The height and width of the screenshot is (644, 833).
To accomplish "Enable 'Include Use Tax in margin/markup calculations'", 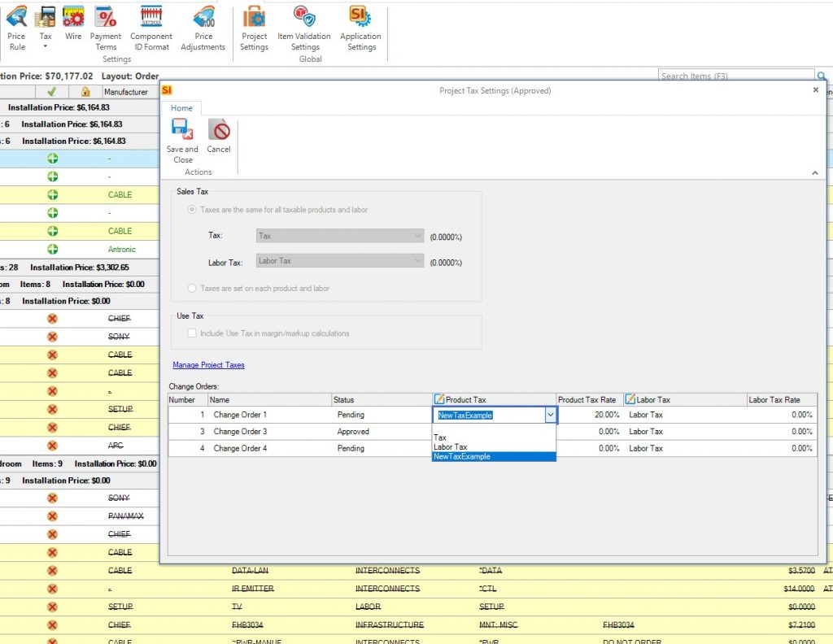I will pyautogui.click(x=192, y=333).
